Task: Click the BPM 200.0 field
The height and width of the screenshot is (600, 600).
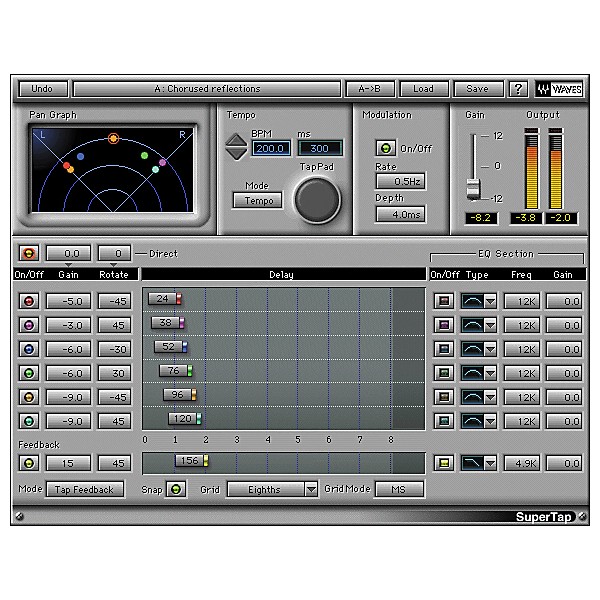Action: coord(271,148)
